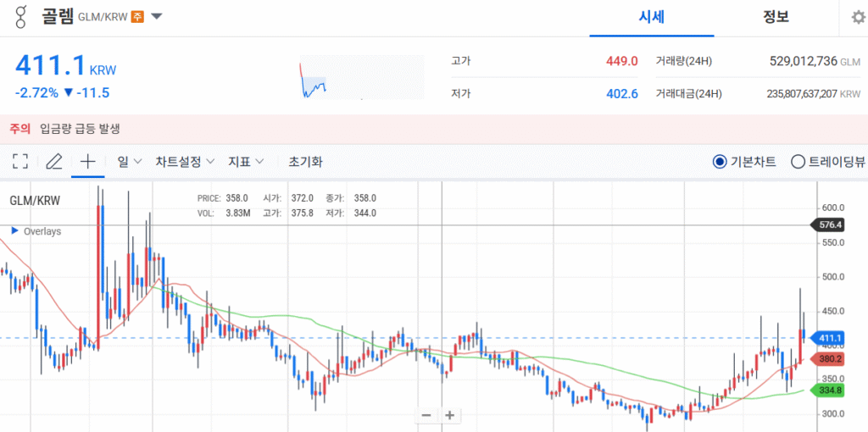Expand the Overlays triangle
The height and width of the screenshot is (432, 868).
coord(15,230)
